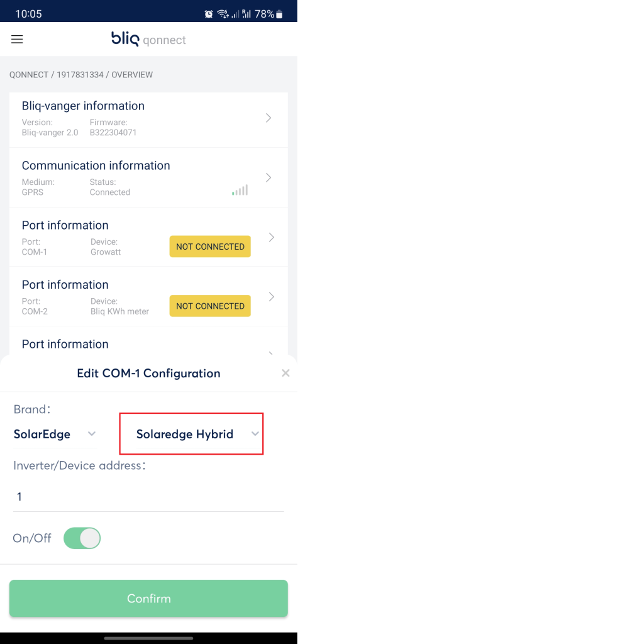The width and height of the screenshot is (644, 644).
Task: Close the Edit COM-1 Configuration panel
Action: (x=286, y=373)
